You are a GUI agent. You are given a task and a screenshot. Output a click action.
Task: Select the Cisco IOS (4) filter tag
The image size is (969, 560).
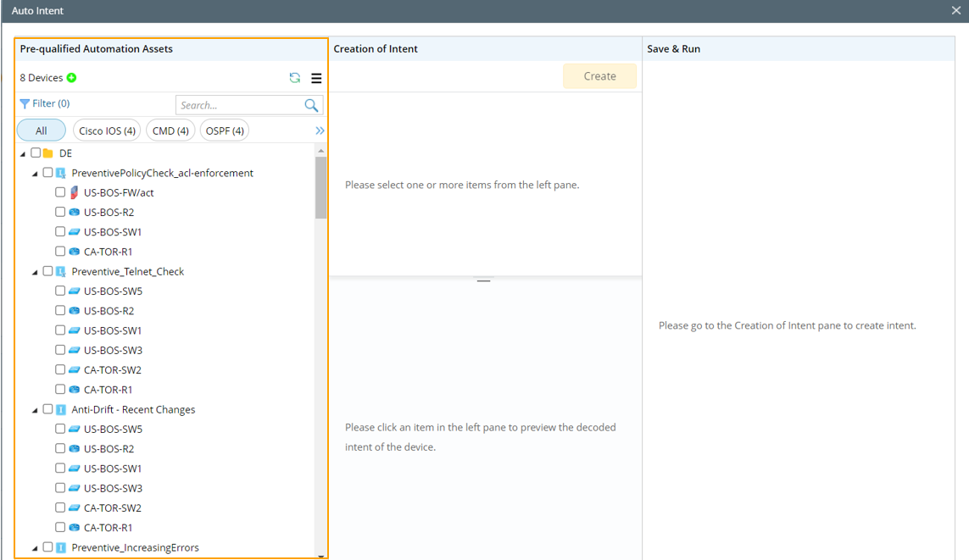pos(107,130)
